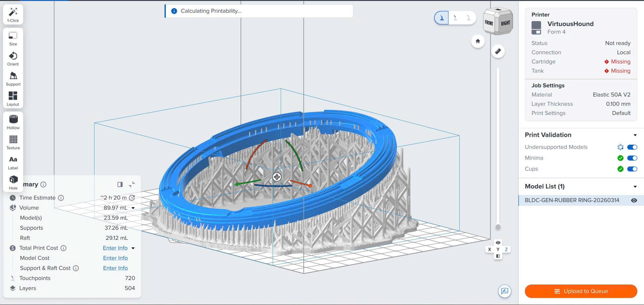Click the FRONT face of view cube
The image size is (644, 305).
pyautogui.click(x=489, y=23)
